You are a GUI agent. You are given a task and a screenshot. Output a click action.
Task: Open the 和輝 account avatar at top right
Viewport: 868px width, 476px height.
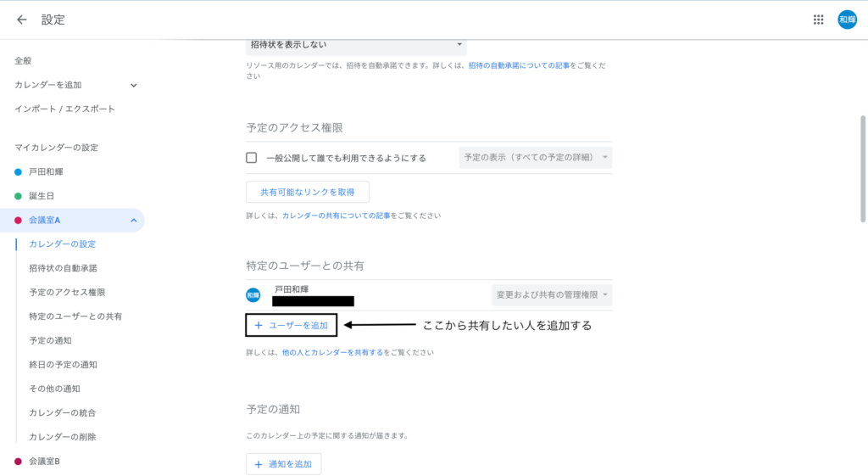pos(847,20)
